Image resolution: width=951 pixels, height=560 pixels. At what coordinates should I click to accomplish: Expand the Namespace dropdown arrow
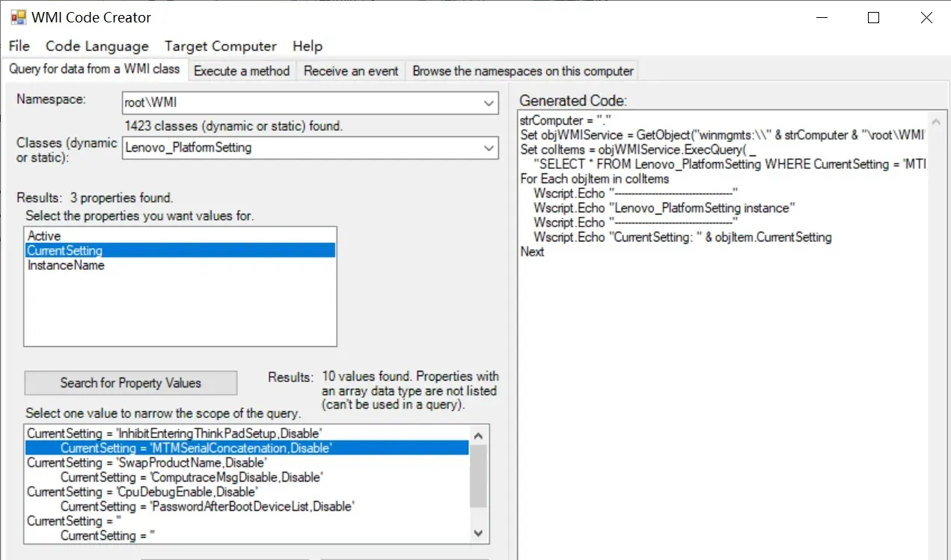(489, 103)
